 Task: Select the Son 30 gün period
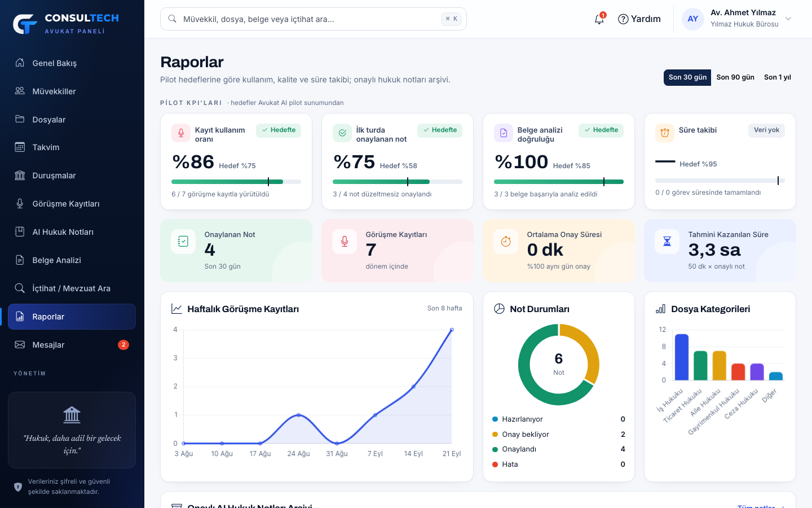tap(687, 77)
